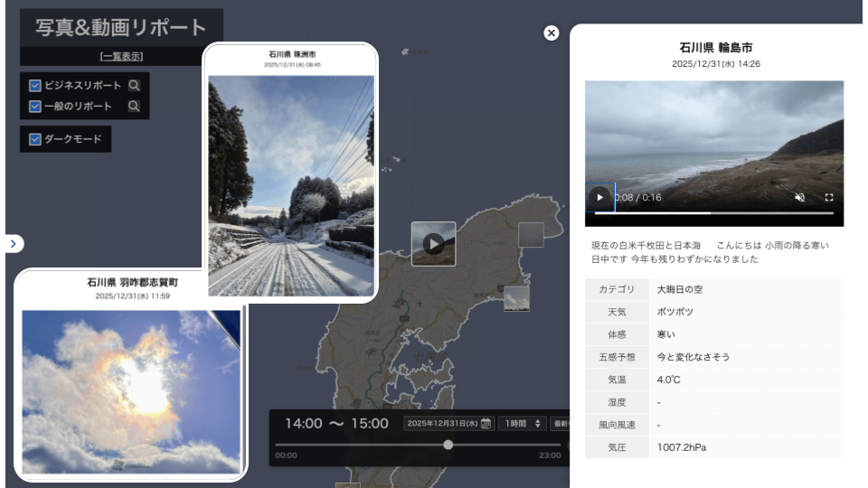
Task: Open the 珠洲市 snowy road photo
Action: [x=290, y=185]
